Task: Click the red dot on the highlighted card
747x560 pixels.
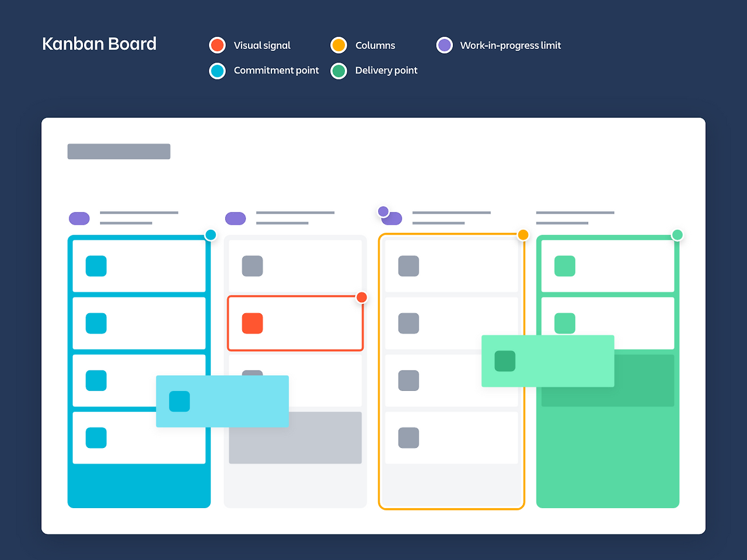Action: point(362,297)
